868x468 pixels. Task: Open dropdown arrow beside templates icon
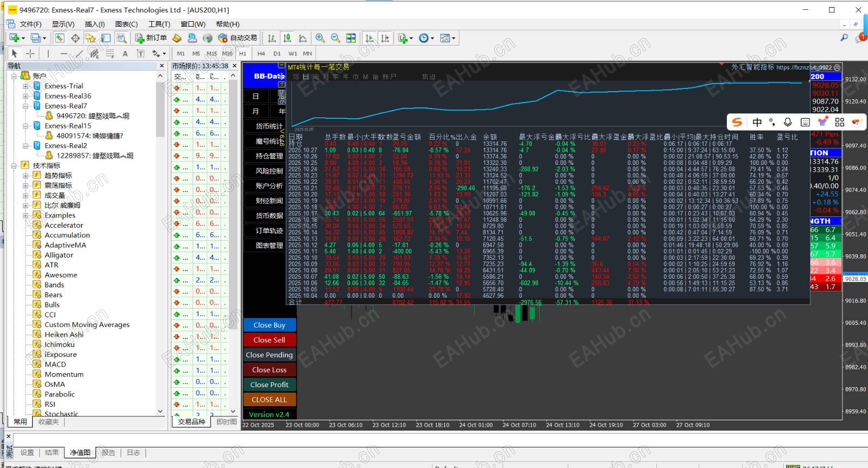(454, 38)
